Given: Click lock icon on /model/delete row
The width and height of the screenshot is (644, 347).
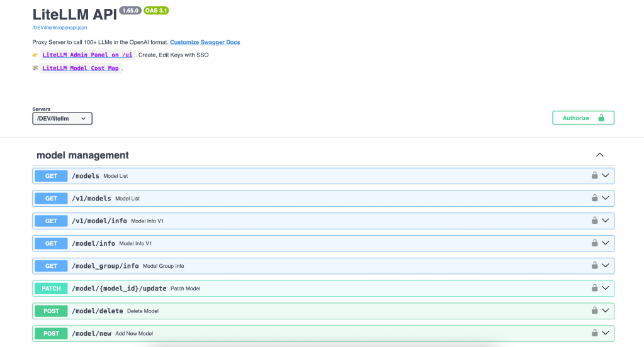Looking at the screenshot, I should (x=594, y=311).
